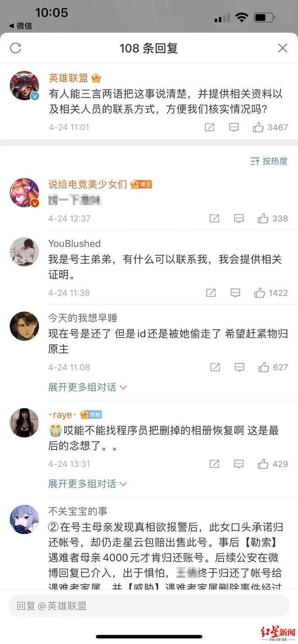Close the 108 条回复 panel
Viewport: 298px width, 644px height.
(283, 48)
